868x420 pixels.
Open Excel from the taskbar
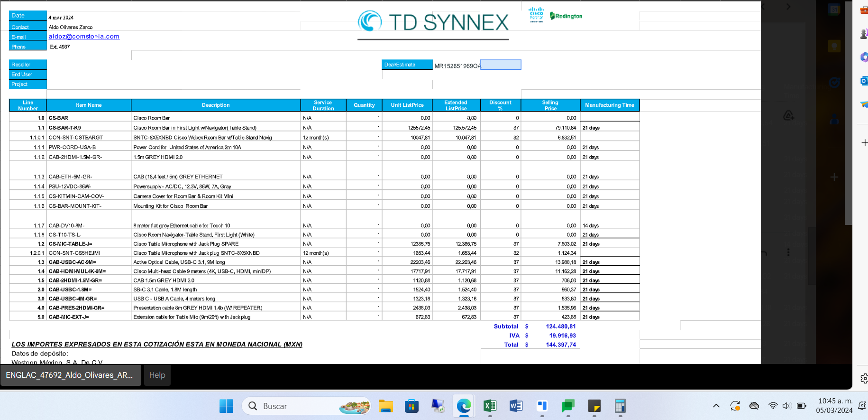pos(490,406)
